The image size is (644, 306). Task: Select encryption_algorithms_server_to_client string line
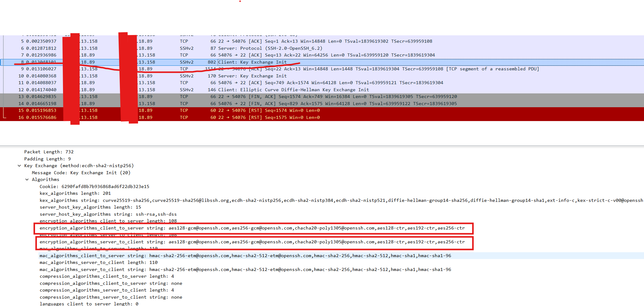click(252, 242)
